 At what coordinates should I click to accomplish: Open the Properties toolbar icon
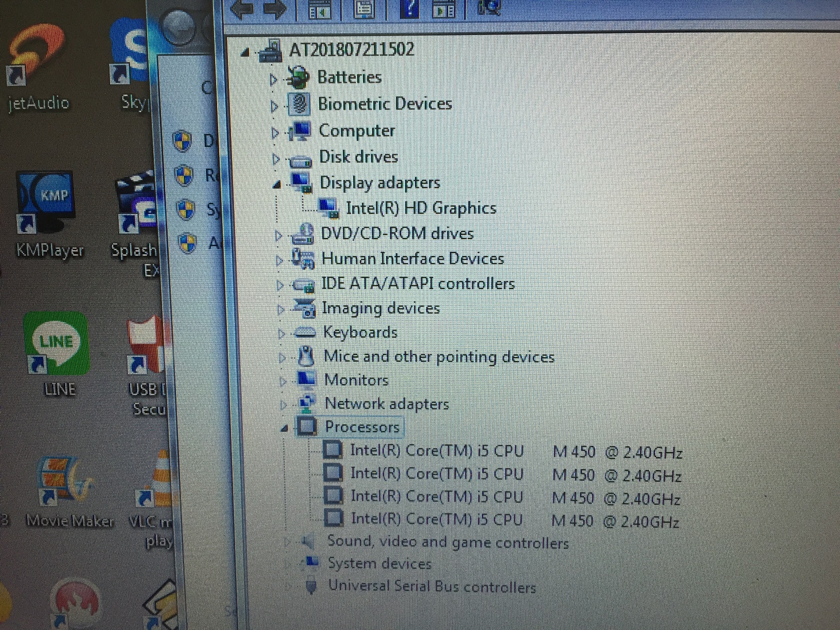pos(365,9)
